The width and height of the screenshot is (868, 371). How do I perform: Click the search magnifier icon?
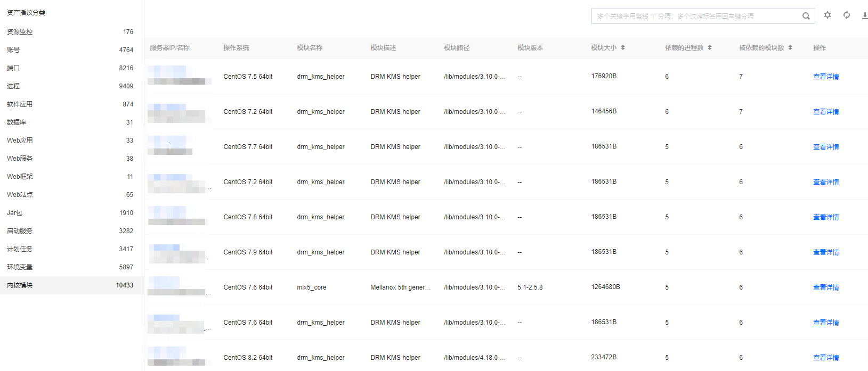pyautogui.click(x=806, y=16)
